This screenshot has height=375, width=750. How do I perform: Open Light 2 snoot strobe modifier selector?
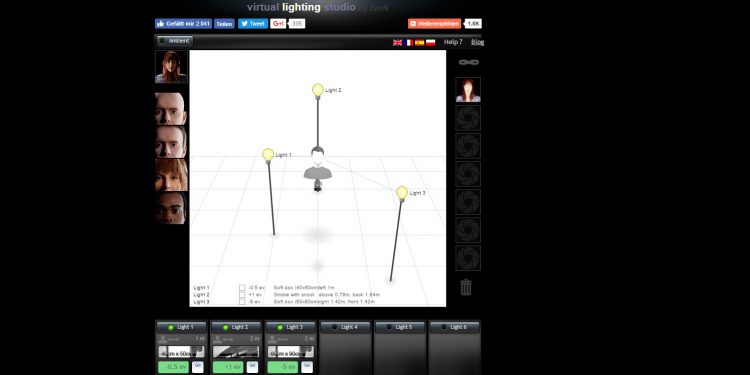point(236,352)
